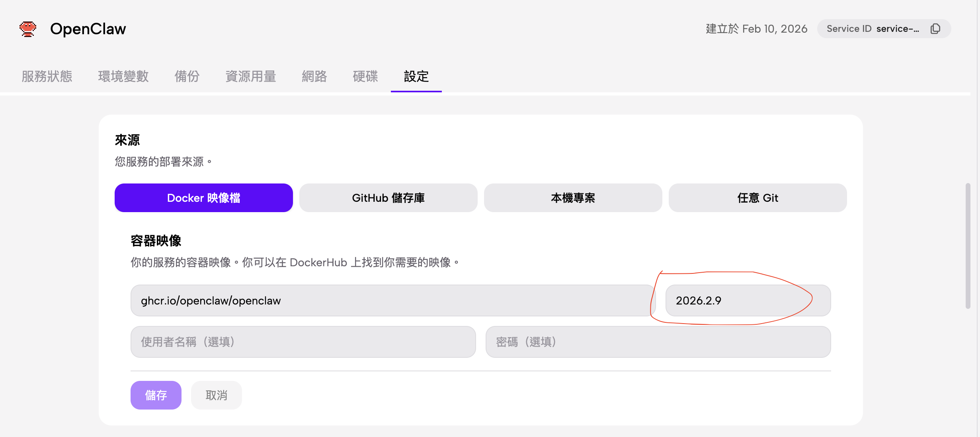Focus the 使用者名稱（選填）field
Screen dimensions: 980x437
(x=303, y=342)
